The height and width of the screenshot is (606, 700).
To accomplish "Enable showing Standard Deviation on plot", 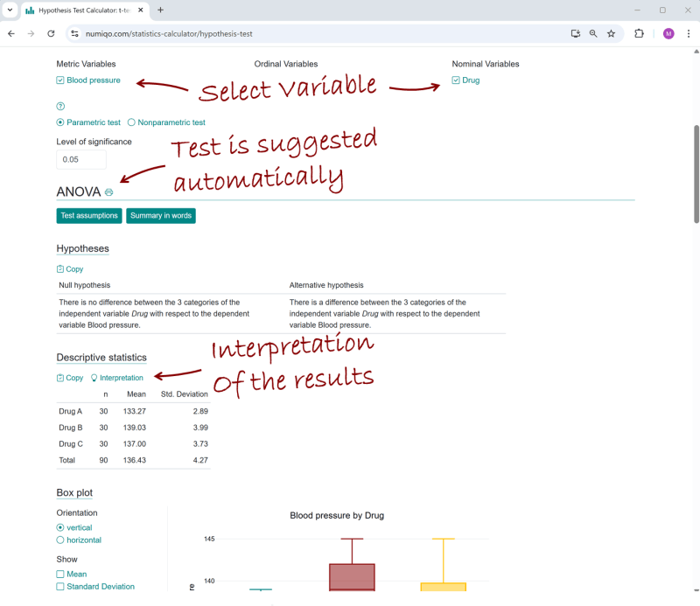I will (x=60, y=587).
